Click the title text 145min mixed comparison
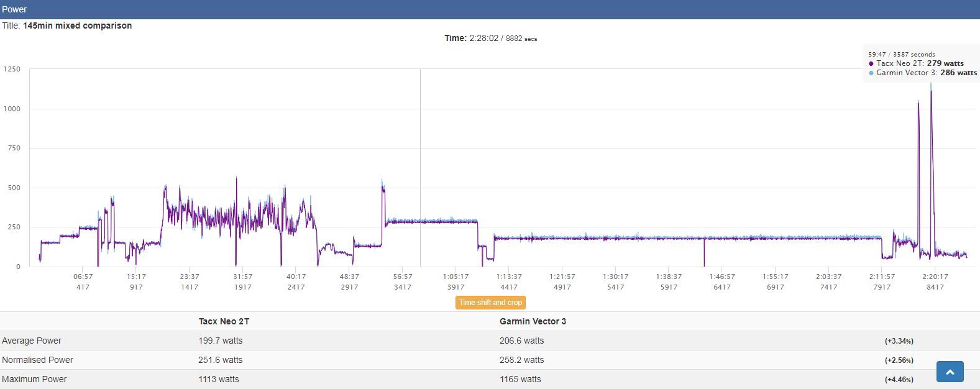Screen dimensions: 980x389 coord(77,25)
